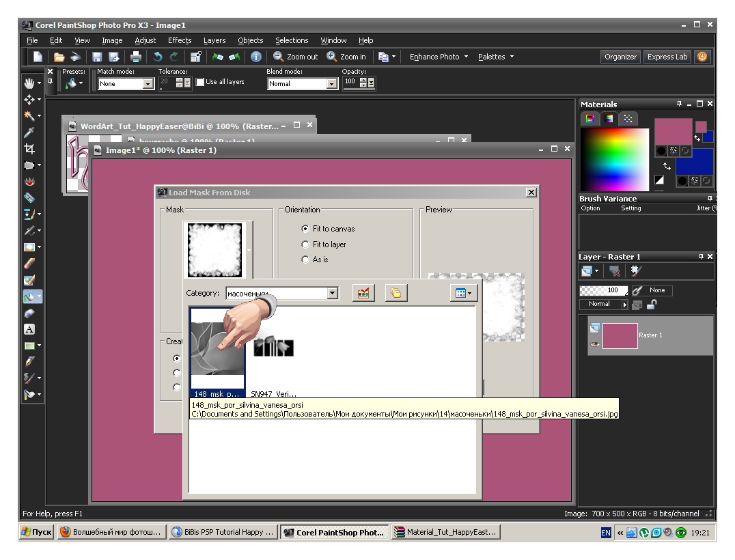Click the lock transparency padlock icon
735x560 pixels.
click(652, 305)
